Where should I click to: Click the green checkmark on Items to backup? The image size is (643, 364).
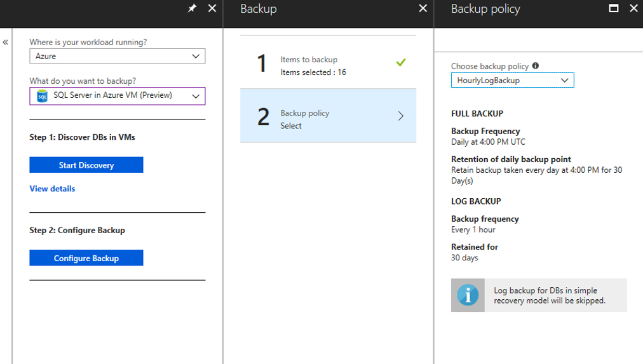coord(401,62)
